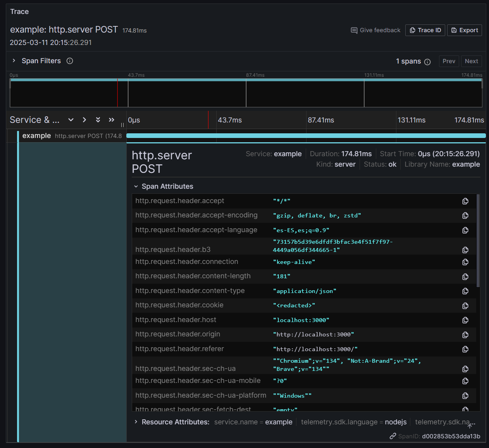The image size is (489, 448).
Task: Expand the Span Filters section
Action: (x=14, y=61)
